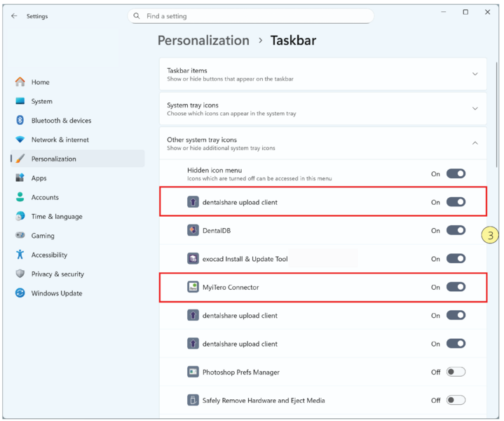Screen dimensions: 504x421
Task: Open Time & language settings
Action: click(x=77, y=216)
